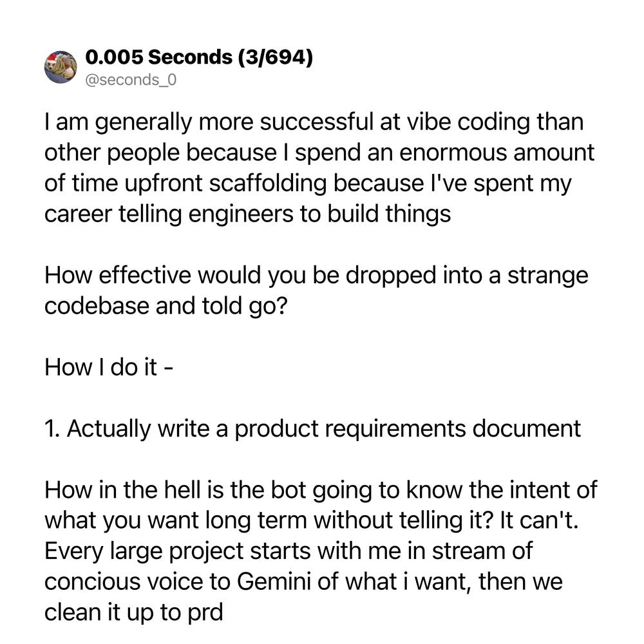Image resolution: width=644 pixels, height=644 pixels.
Task: Click the final line 'clean it up to prd'
Action: [134, 613]
